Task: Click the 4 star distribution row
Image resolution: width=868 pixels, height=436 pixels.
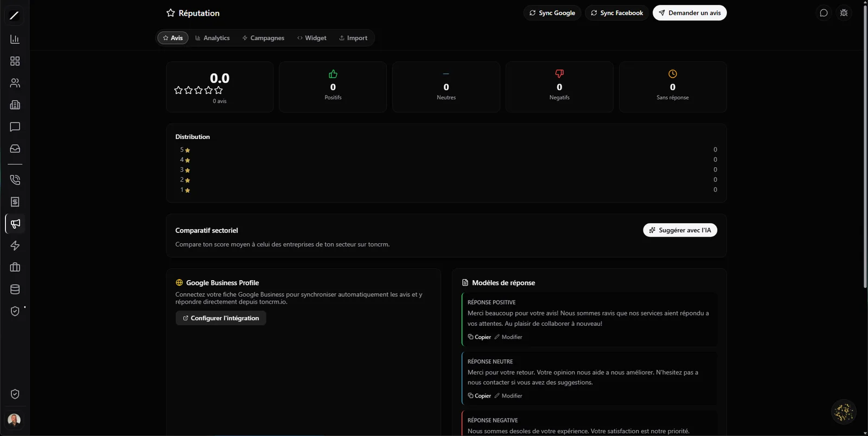Action: (x=446, y=160)
